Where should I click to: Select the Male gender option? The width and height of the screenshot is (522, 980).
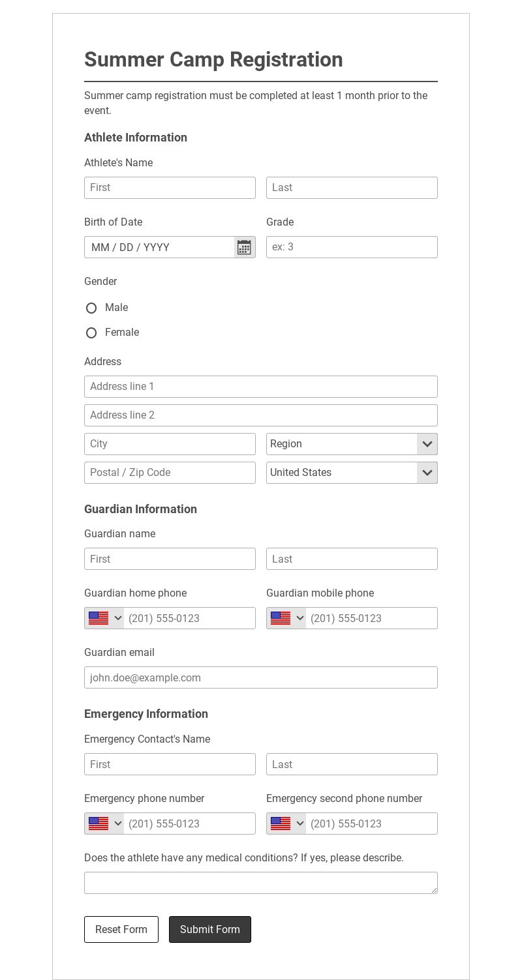coord(91,308)
